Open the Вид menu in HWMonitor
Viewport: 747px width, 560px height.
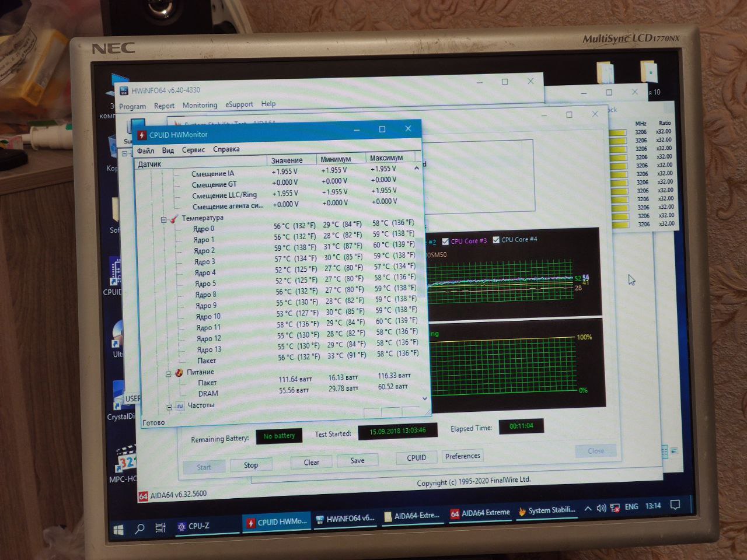tap(168, 150)
